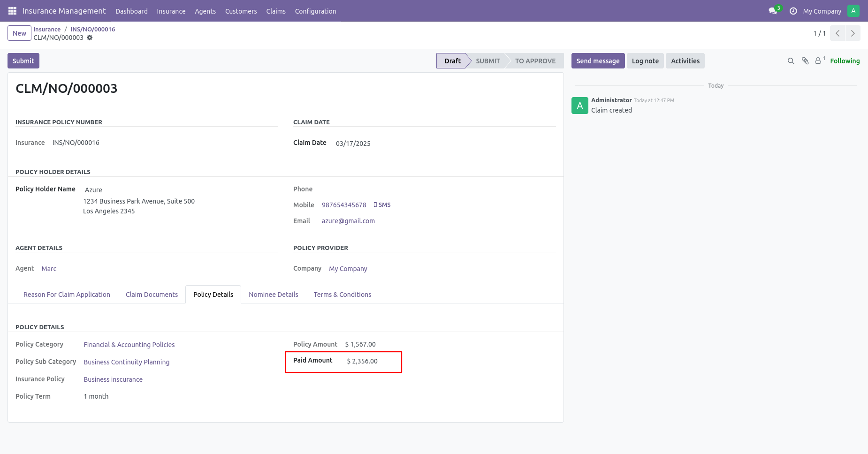Click Policy Term 1 month value

click(x=96, y=396)
